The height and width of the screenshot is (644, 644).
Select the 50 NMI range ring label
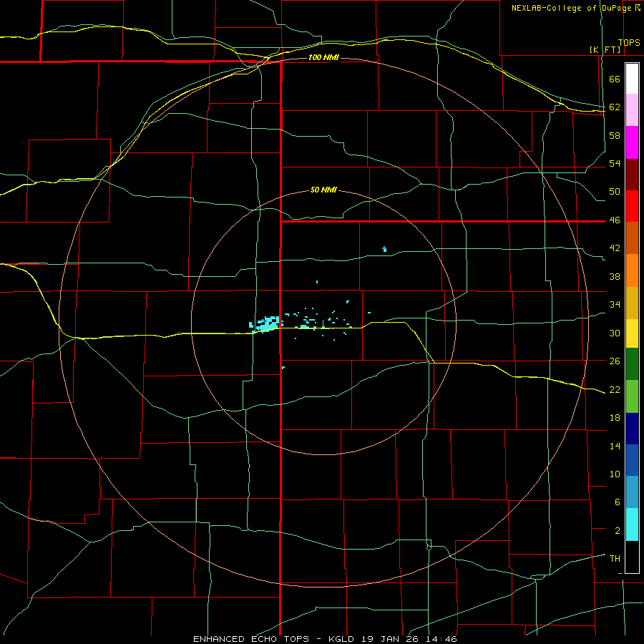point(323,190)
